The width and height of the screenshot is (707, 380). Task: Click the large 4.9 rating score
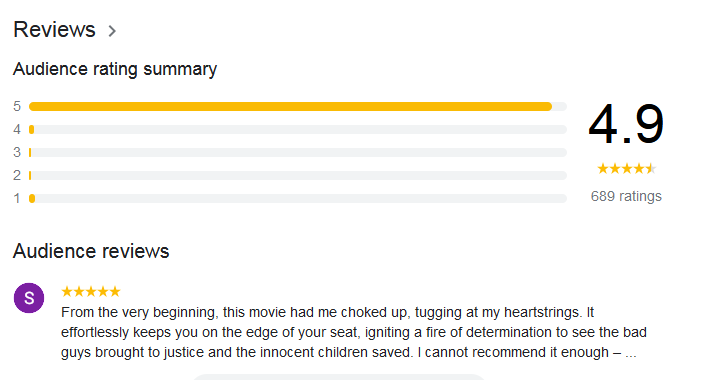click(626, 124)
